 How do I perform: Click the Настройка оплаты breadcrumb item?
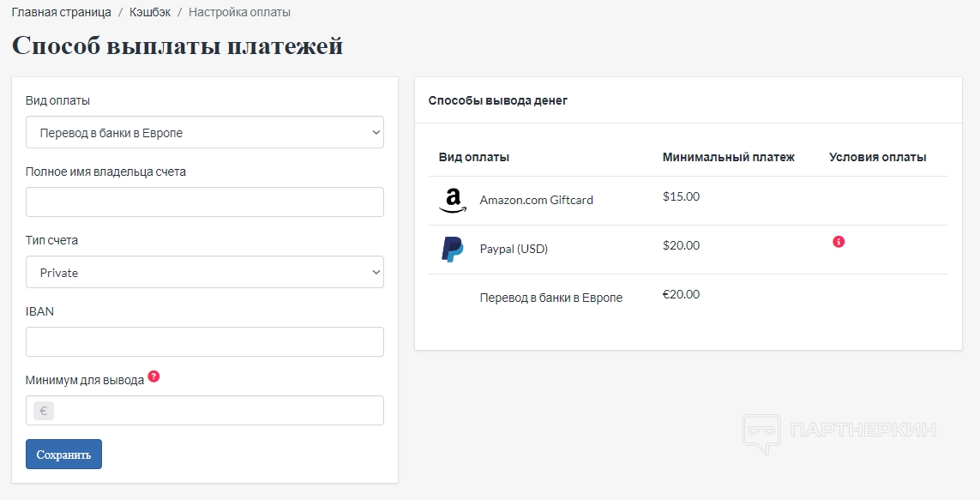click(239, 13)
